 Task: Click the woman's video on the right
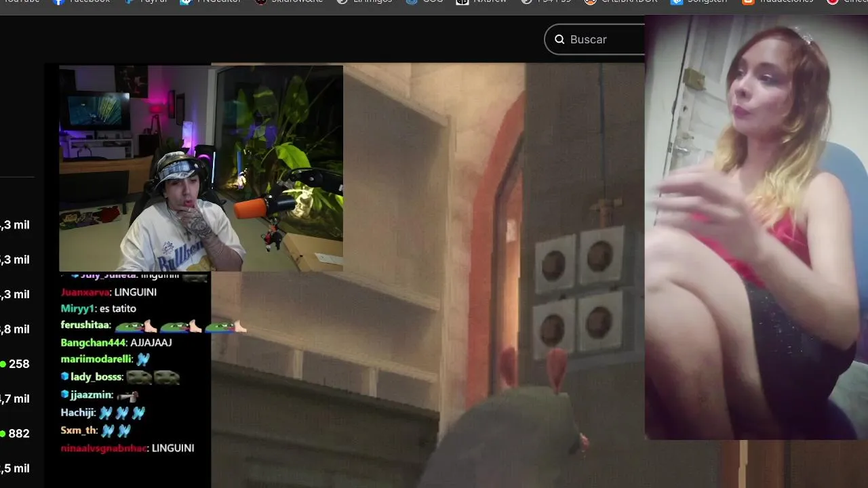click(x=756, y=227)
